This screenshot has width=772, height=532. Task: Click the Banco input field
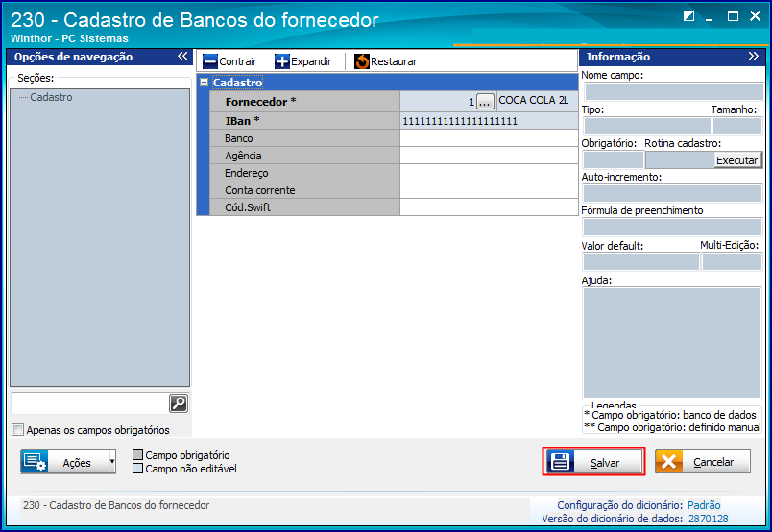point(489,138)
